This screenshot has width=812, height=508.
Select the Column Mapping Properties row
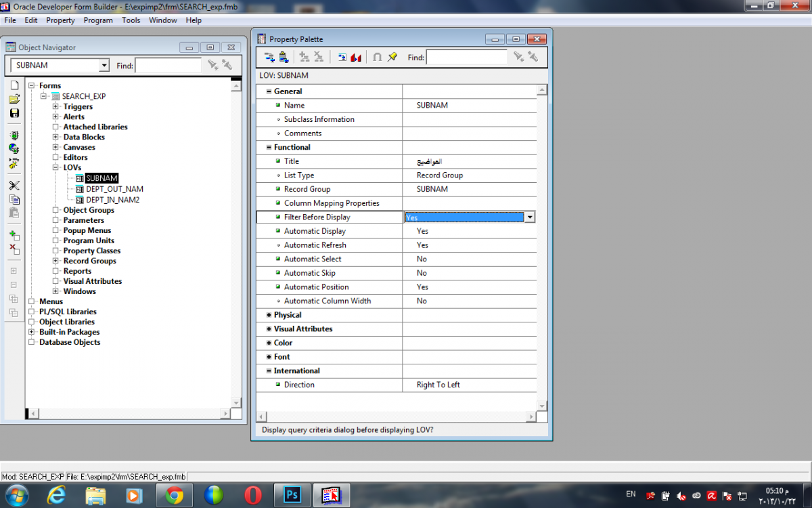(332, 203)
